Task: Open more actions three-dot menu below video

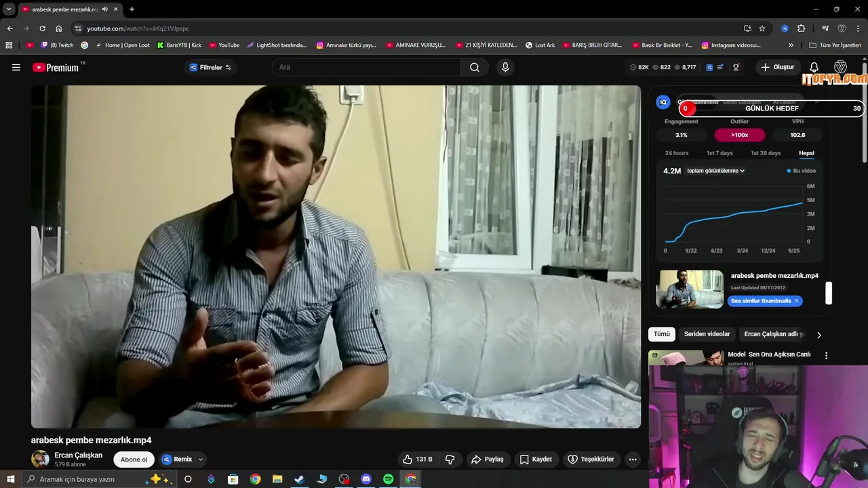Action: click(633, 459)
